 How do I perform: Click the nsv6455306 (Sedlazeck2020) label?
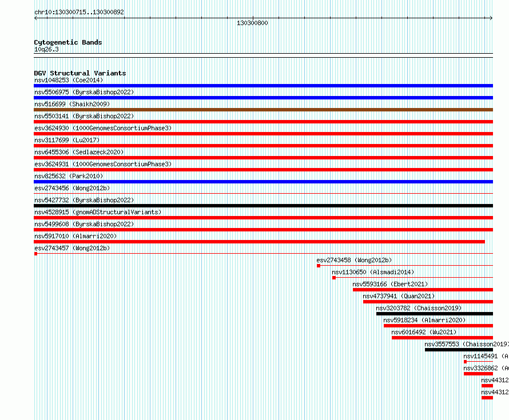click(79, 152)
